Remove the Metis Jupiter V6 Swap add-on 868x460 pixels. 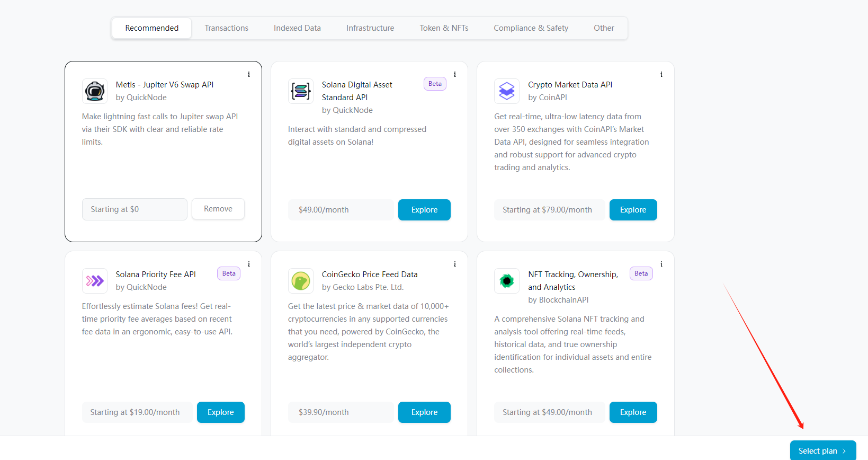coord(218,209)
